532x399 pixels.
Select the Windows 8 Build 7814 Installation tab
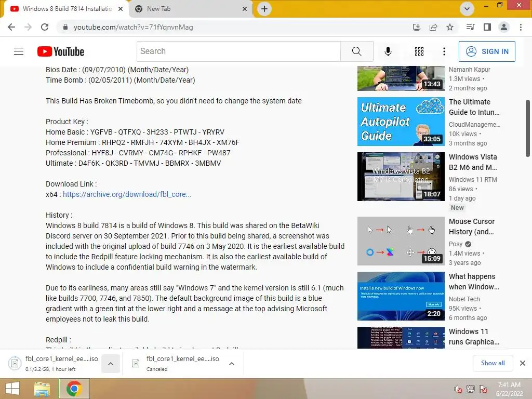[x=68, y=9]
